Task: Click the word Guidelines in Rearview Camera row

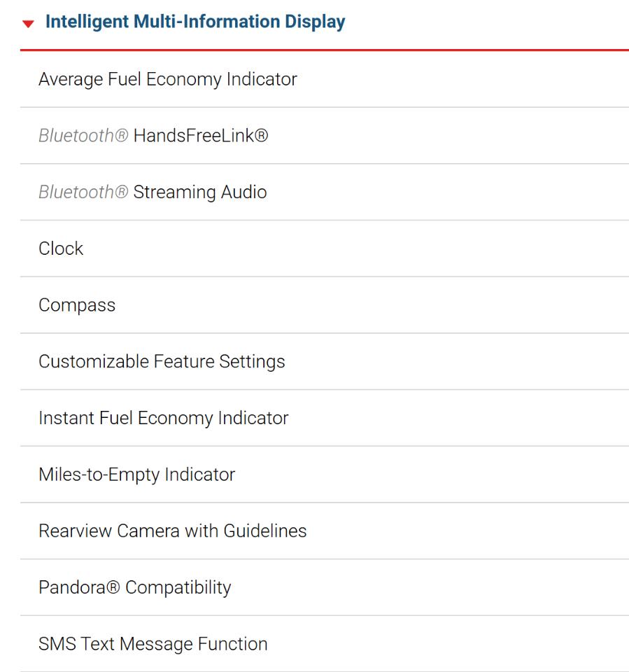Action: 265,531
